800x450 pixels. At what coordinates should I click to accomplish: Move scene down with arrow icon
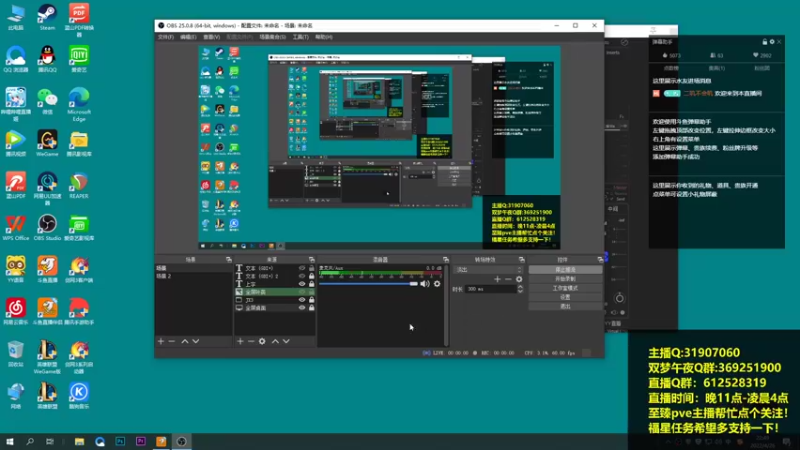(195, 341)
